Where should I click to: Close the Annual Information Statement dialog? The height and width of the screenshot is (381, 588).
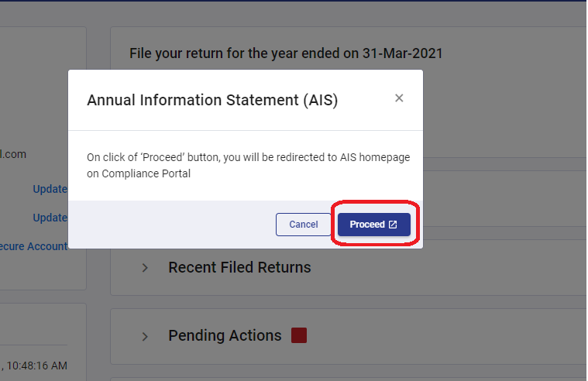point(399,98)
